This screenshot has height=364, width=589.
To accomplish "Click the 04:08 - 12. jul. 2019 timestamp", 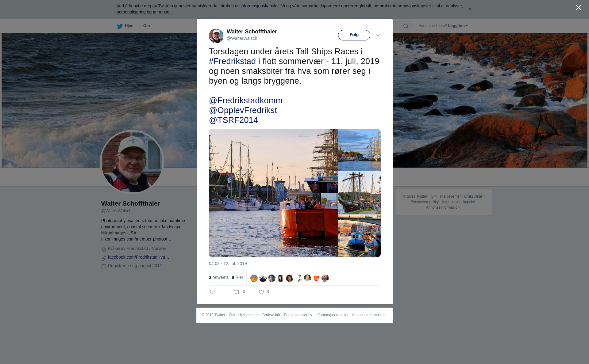I will coord(228,264).
